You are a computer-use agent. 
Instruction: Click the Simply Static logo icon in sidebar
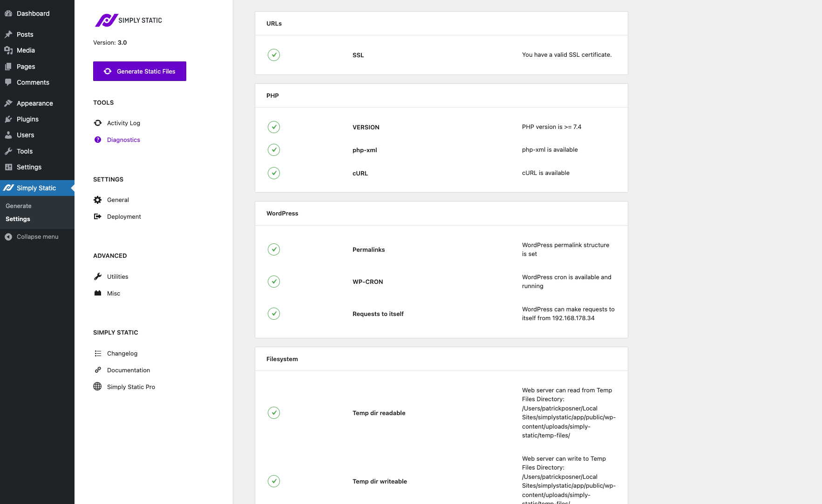[x=8, y=188]
